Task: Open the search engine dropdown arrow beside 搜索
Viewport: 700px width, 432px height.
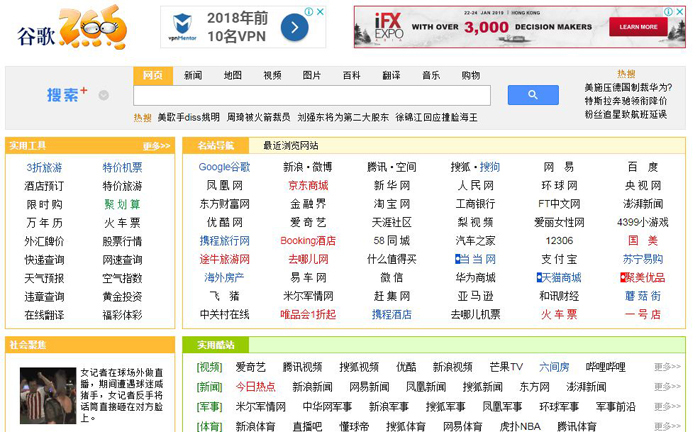Action: click(103, 96)
